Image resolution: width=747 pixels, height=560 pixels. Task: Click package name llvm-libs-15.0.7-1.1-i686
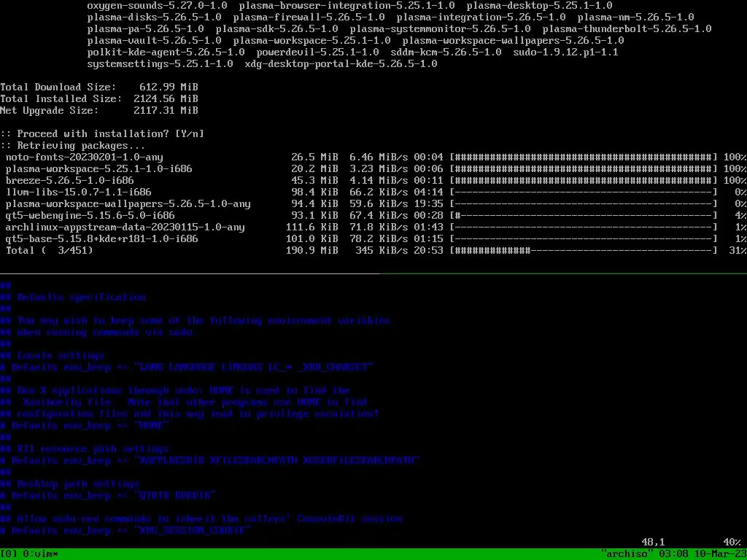click(x=79, y=192)
